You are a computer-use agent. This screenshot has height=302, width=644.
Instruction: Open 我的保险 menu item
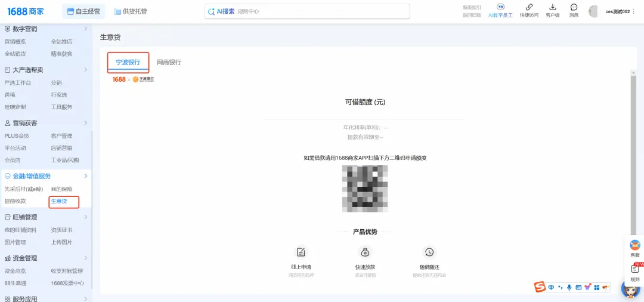point(61,189)
